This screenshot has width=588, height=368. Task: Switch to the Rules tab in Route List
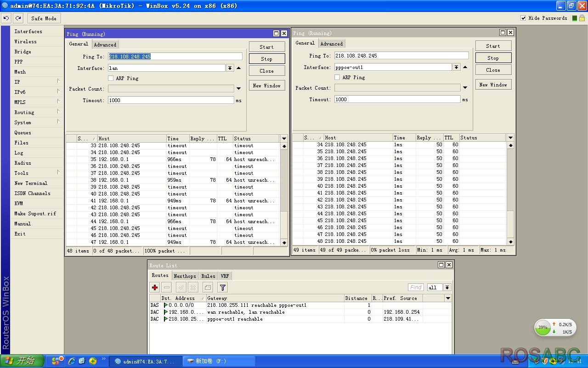[208, 276]
